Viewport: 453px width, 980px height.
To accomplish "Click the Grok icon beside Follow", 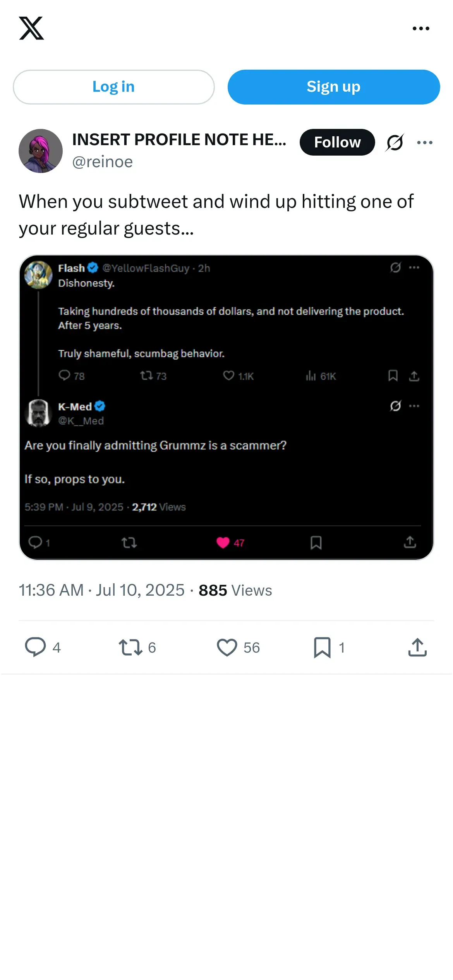I will 395,142.
